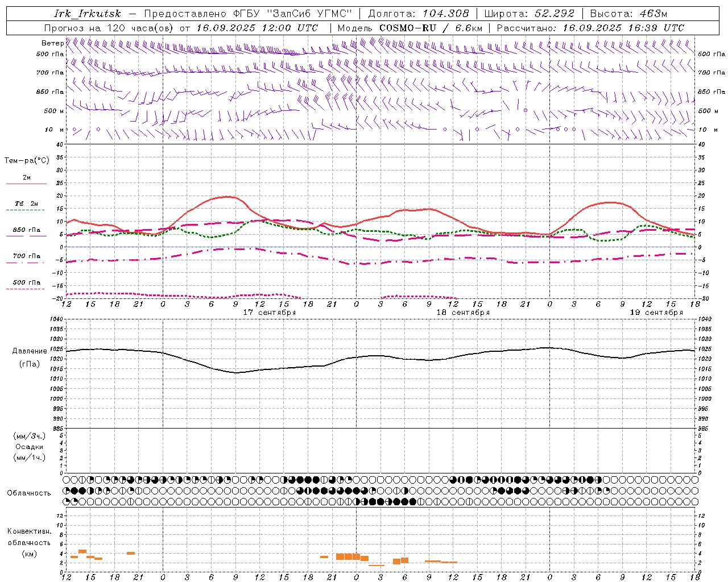728x582 pixels.
Task: Click the (мм/3ч.) precipitation unit label
Action: [x=30, y=436]
